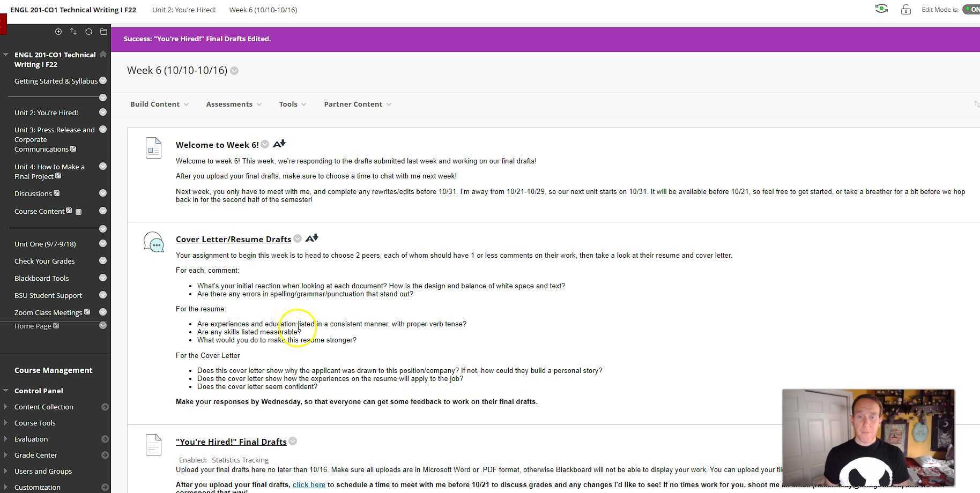Expand Course Tools in Control Panel
Screen dimensions: 980x493
6,423
